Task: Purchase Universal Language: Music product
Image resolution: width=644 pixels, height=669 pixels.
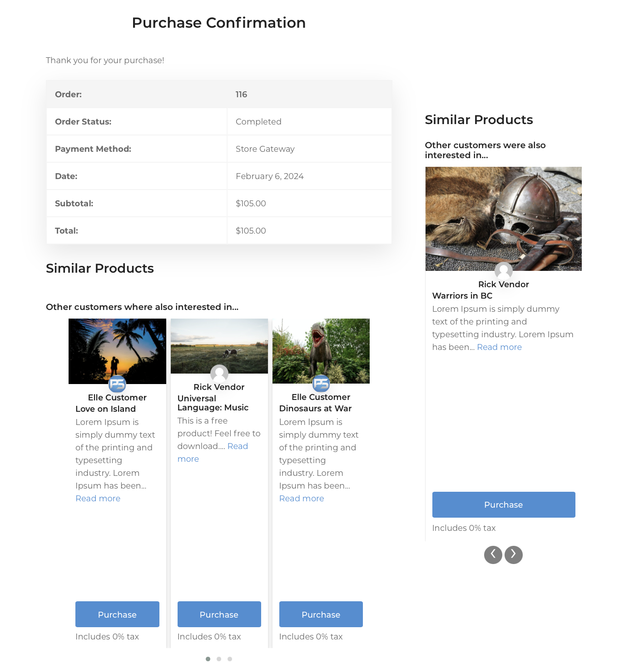Action: click(x=219, y=614)
